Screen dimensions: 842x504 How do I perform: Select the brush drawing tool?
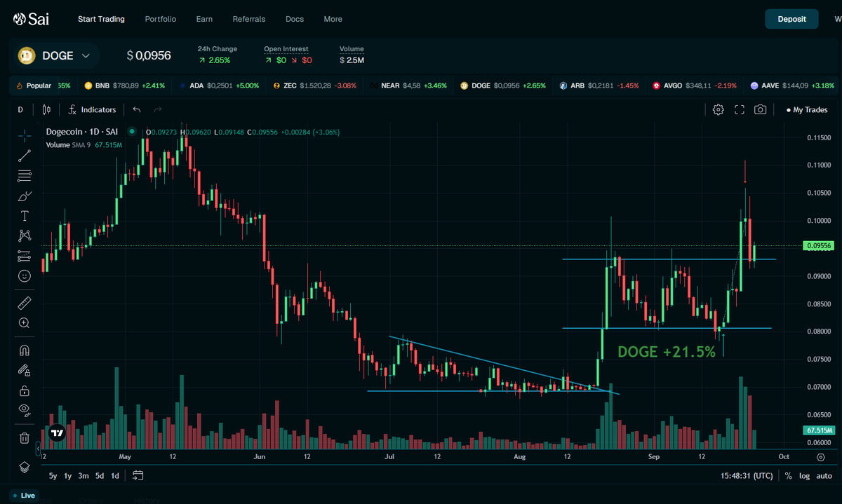pyautogui.click(x=25, y=196)
